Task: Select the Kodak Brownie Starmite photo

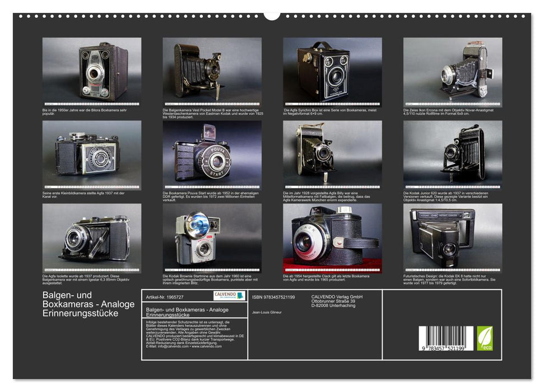Action: [x=212, y=236]
